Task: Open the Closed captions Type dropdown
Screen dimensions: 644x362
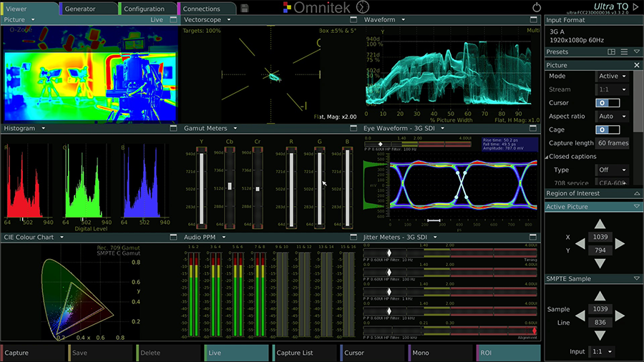Action: coord(612,170)
